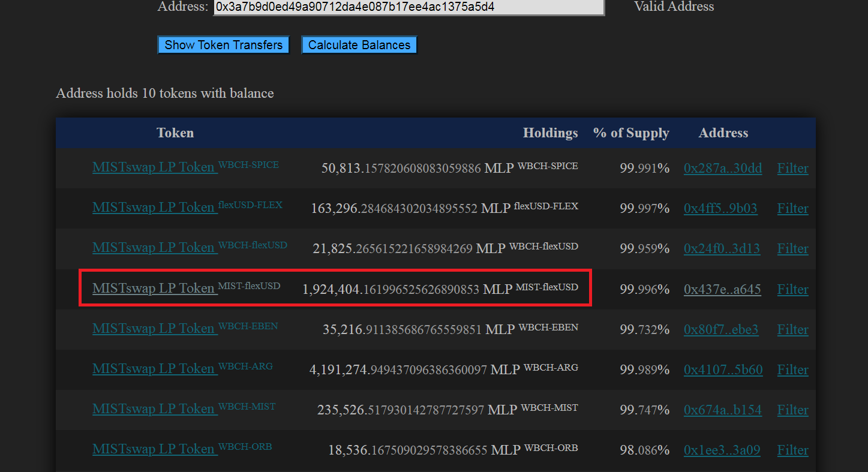
Task: Open MISTswap LP Token WBCH-ARG link
Action: coord(182,368)
